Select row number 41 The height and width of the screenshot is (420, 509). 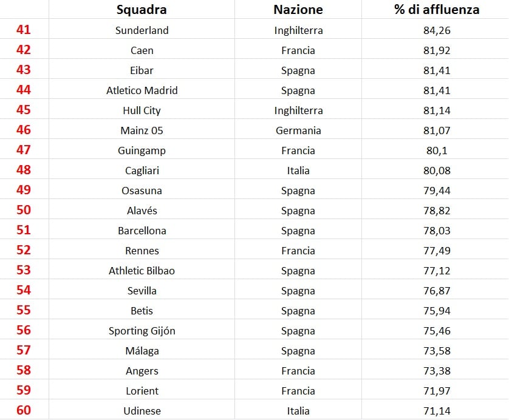23,30
